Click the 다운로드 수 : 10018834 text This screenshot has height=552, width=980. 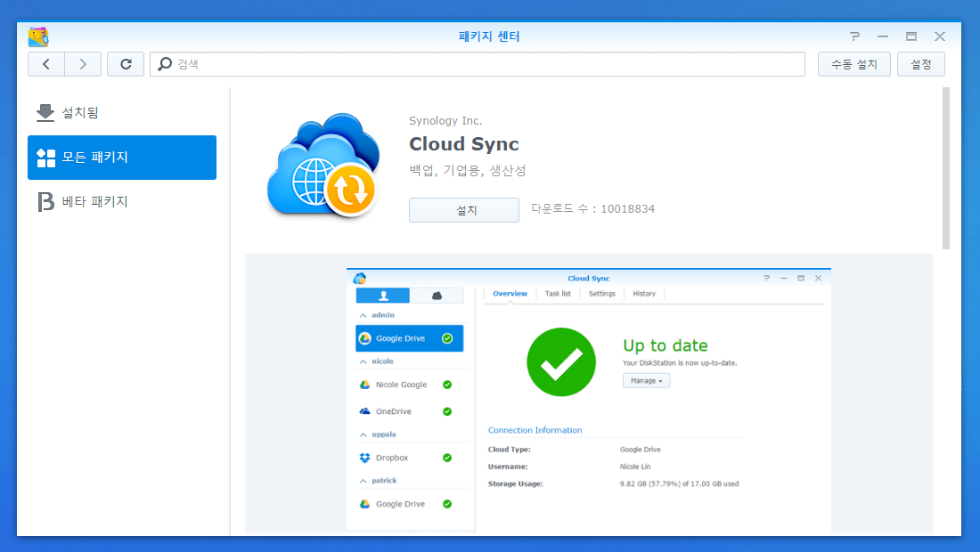[592, 208]
